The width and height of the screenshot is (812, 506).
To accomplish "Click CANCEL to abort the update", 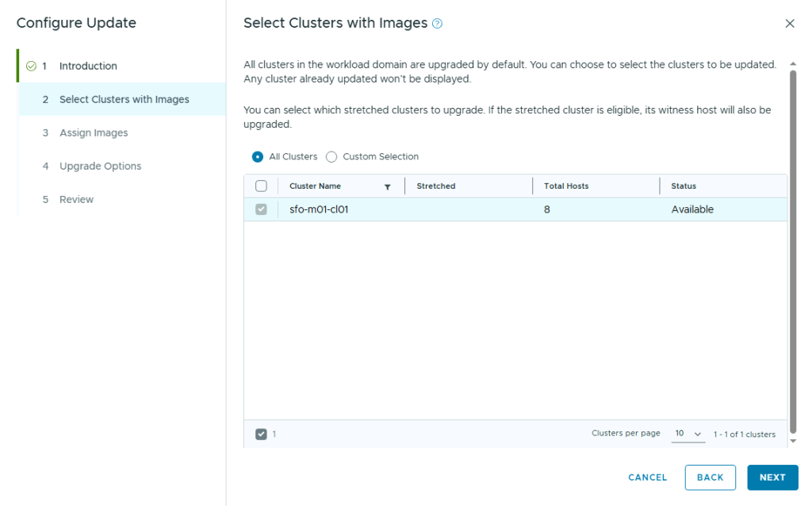I will tap(647, 477).
